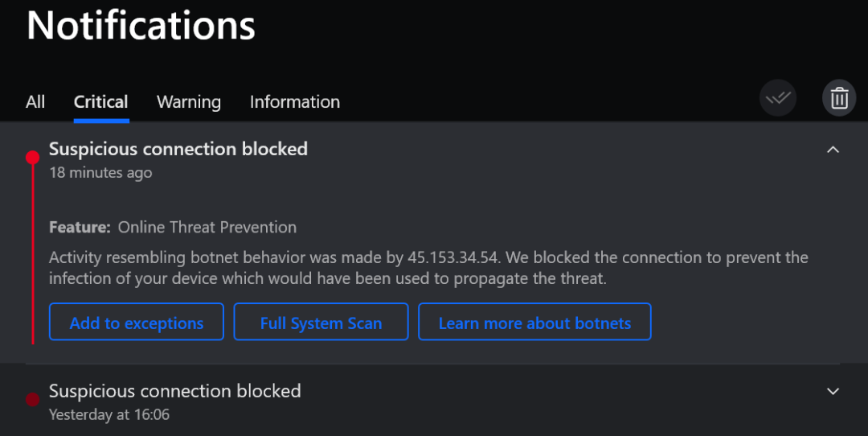Collapse the expanded suspicious connection notification
868x436 pixels.
833,150
